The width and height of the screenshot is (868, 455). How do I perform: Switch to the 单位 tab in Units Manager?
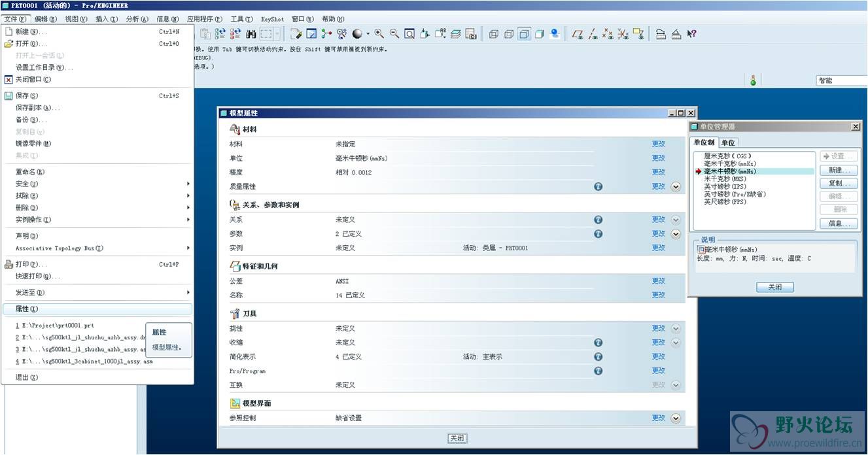pyautogui.click(x=728, y=143)
